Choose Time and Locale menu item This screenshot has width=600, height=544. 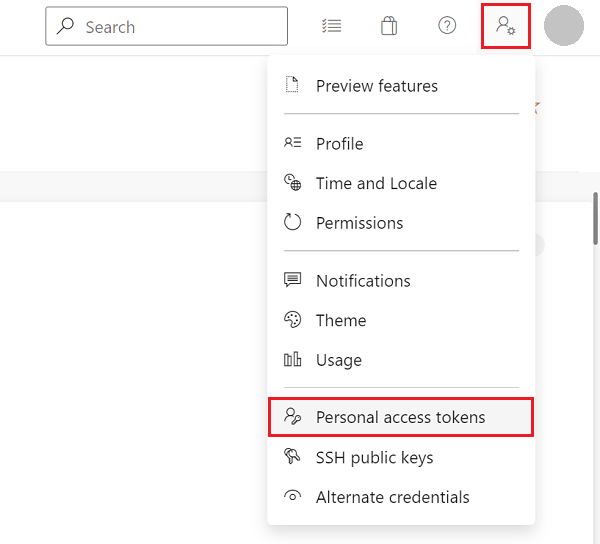401,183
